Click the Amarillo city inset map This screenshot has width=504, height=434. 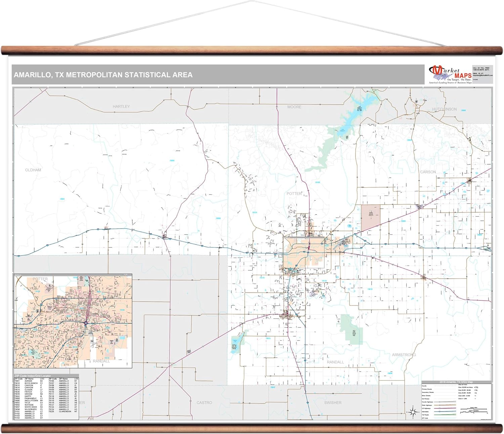click(x=73, y=321)
